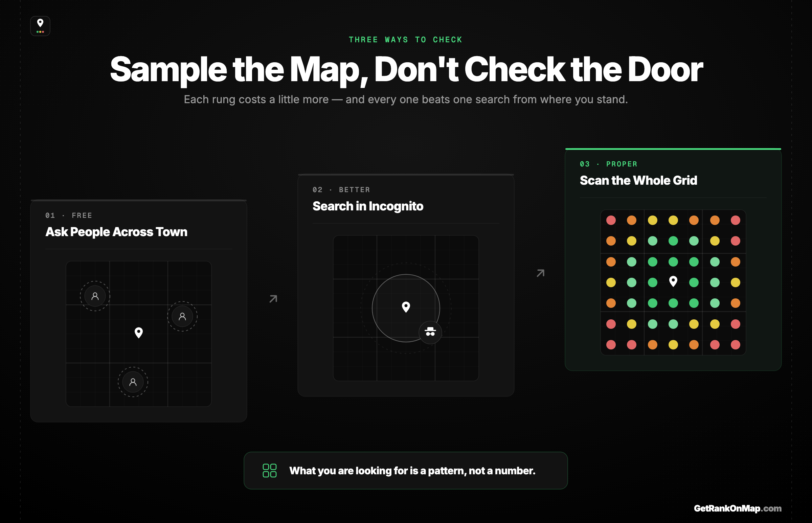Click the white map pin in the scan grid

tap(673, 281)
